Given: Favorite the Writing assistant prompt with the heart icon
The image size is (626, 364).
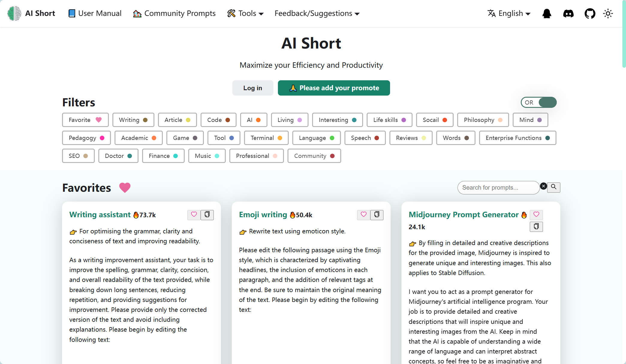Looking at the screenshot, I should (194, 215).
